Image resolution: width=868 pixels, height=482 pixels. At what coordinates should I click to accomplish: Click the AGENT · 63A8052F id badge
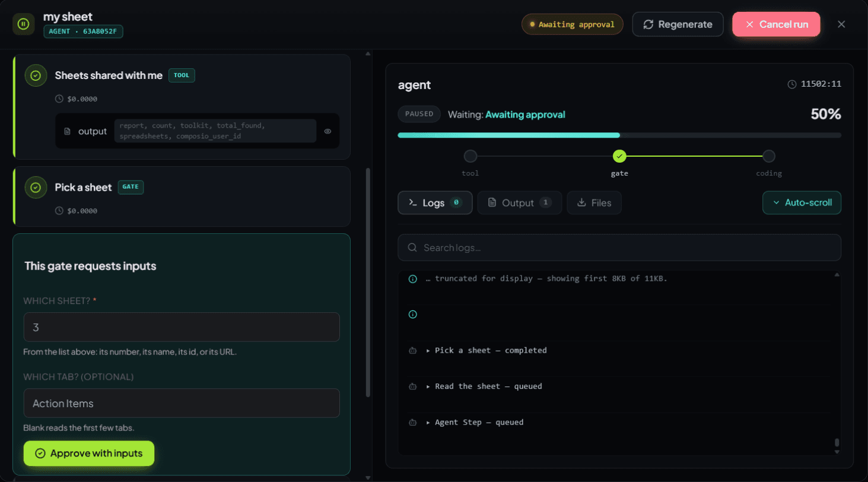point(83,31)
